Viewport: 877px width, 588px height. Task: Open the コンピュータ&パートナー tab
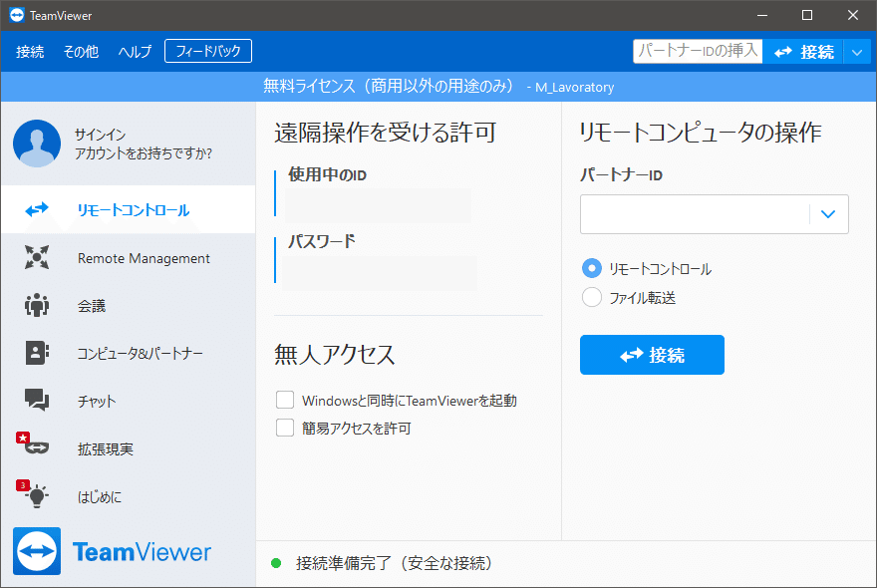click(129, 353)
